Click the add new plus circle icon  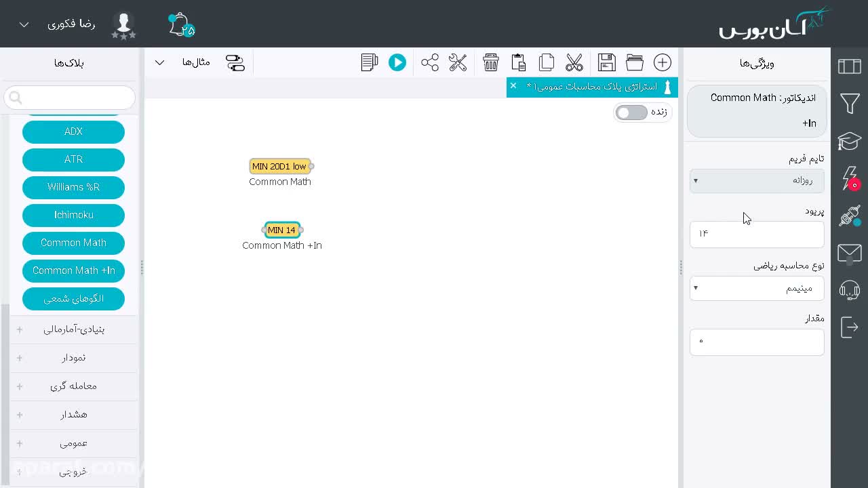tap(663, 62)
